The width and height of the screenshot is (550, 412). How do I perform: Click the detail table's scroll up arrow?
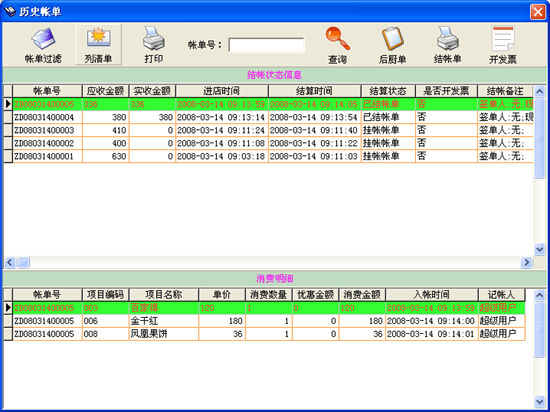tap(539, 295)
